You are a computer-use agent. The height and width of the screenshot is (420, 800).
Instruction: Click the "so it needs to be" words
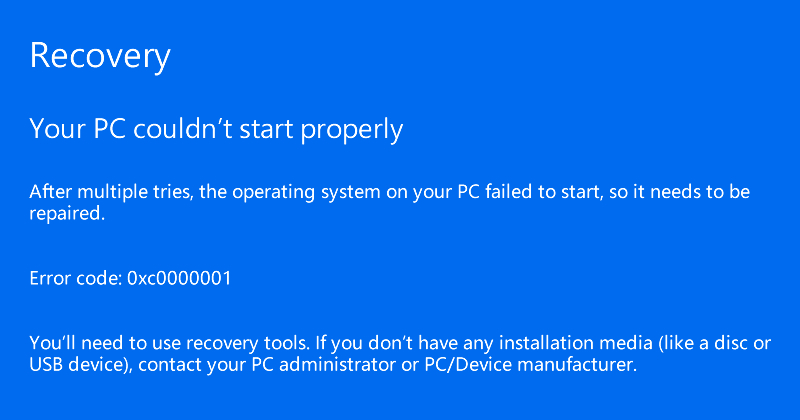pyautogui.click(x=680, y=192)
